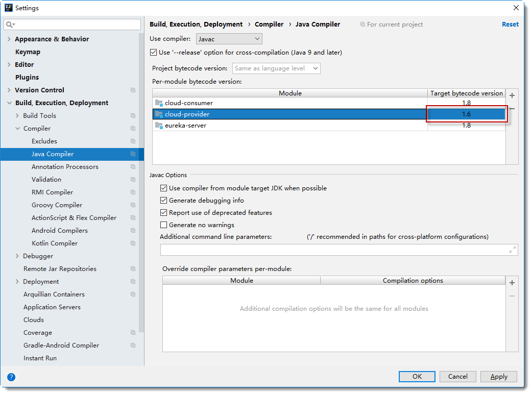Open the Project bytecode version dropdown
The width and height of the screenshot is (532, 395).
(276, 68)
